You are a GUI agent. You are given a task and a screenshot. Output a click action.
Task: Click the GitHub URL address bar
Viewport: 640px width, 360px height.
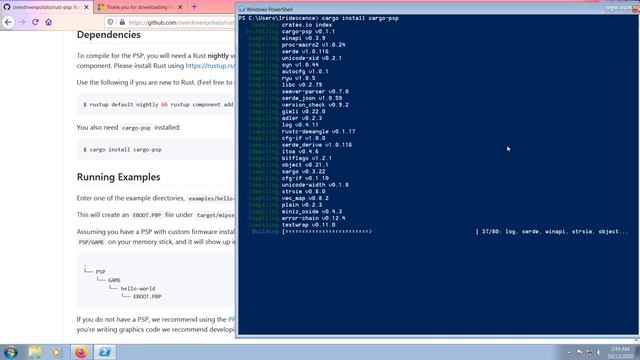181,22
